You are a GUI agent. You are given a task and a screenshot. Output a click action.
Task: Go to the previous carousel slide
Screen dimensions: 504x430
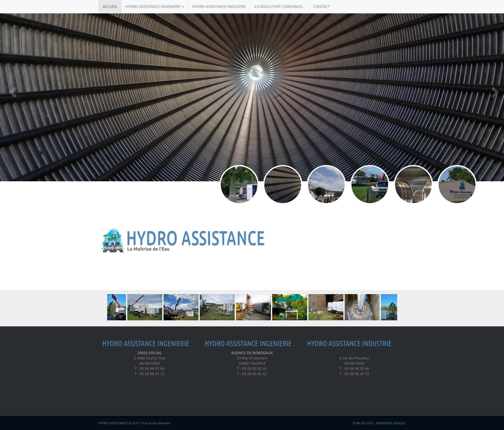click(13, 92)
